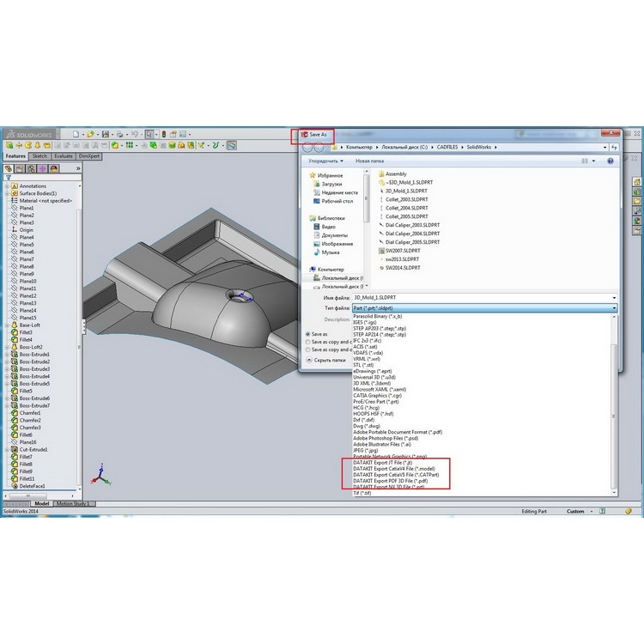
Task: Open the PropertyManager tab icon
Action: pyautogui.click(x=19, y=169)
